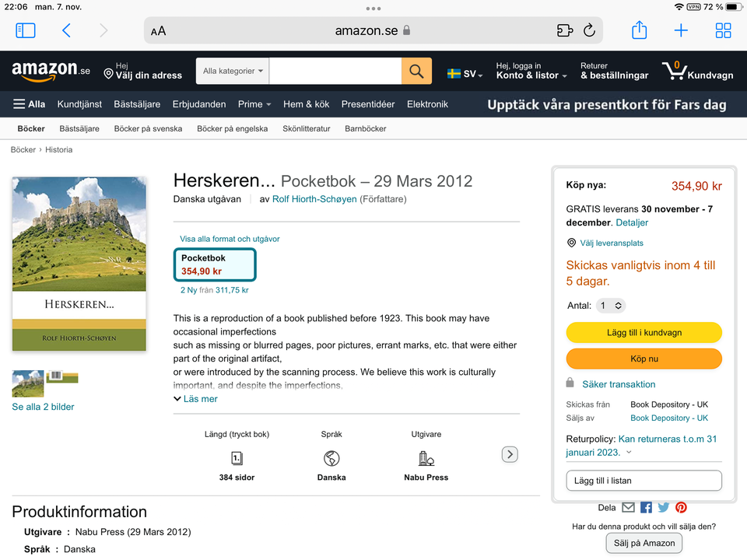Open the Alla hamburger menu

(29, 103)
